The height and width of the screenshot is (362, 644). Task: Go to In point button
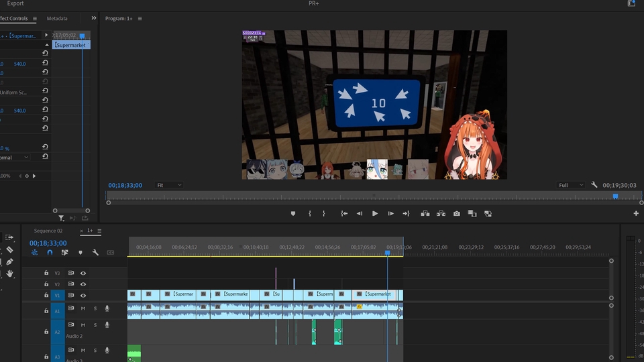[x=344, y=213]
